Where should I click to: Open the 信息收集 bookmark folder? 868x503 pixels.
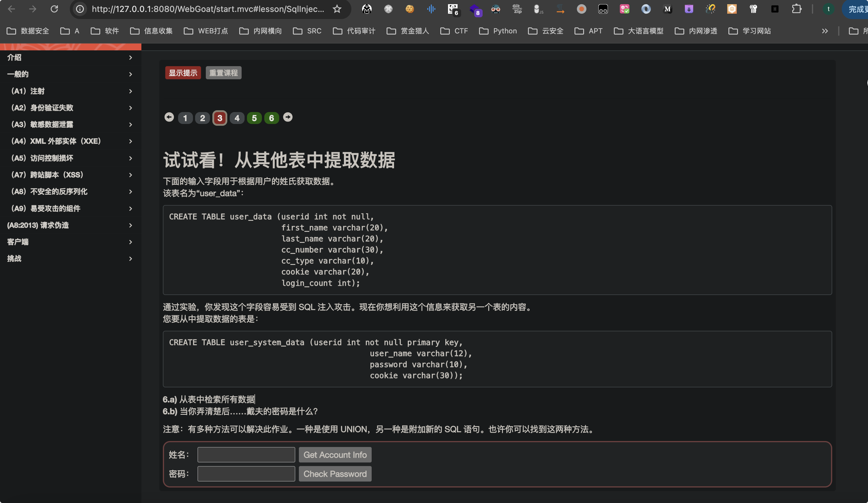[151, 31]
